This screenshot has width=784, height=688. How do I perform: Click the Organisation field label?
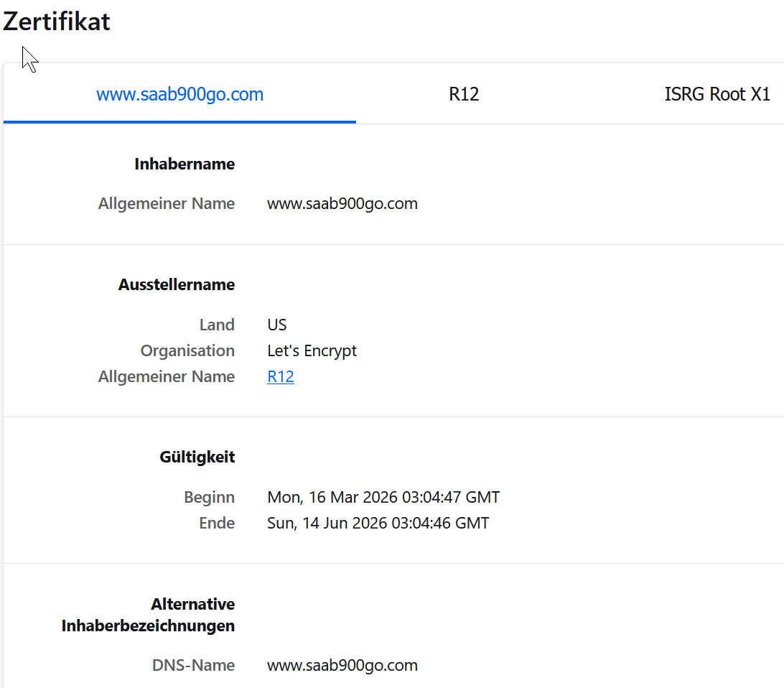click(187, 351)
